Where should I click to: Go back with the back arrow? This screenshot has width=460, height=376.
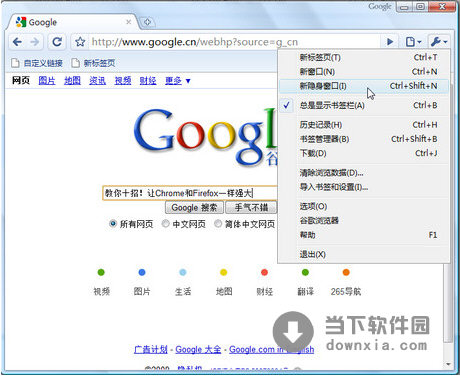pos(17,42)
